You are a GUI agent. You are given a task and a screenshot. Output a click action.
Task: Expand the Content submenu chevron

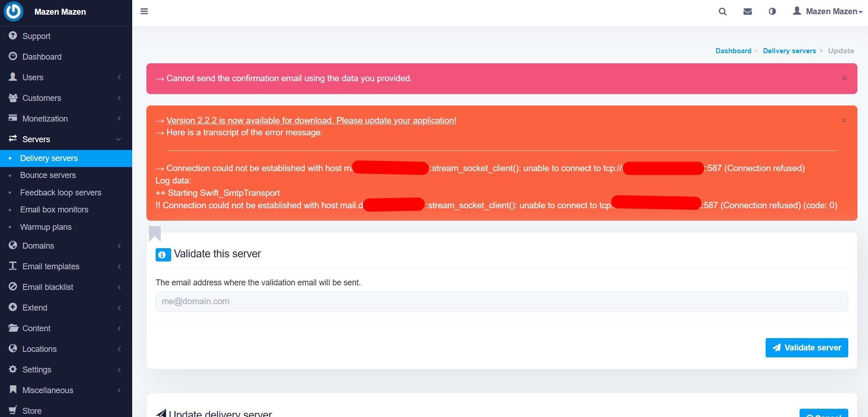point(119,328)
